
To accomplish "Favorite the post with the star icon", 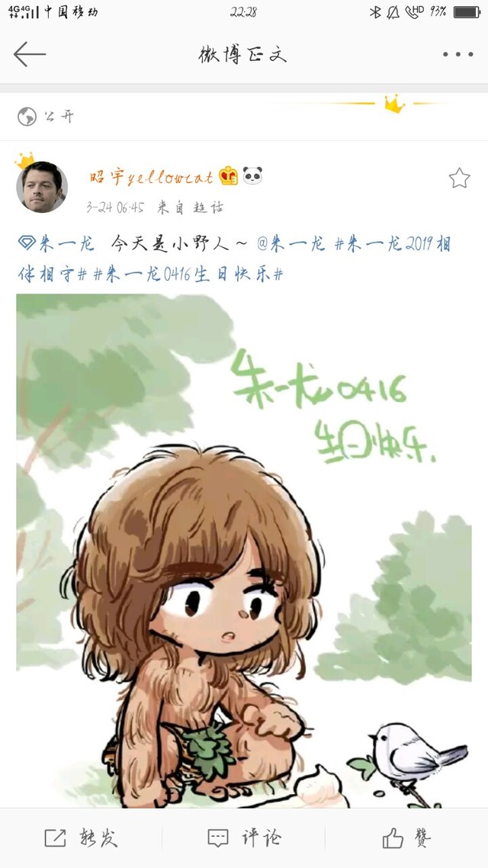I will (459, 178).
